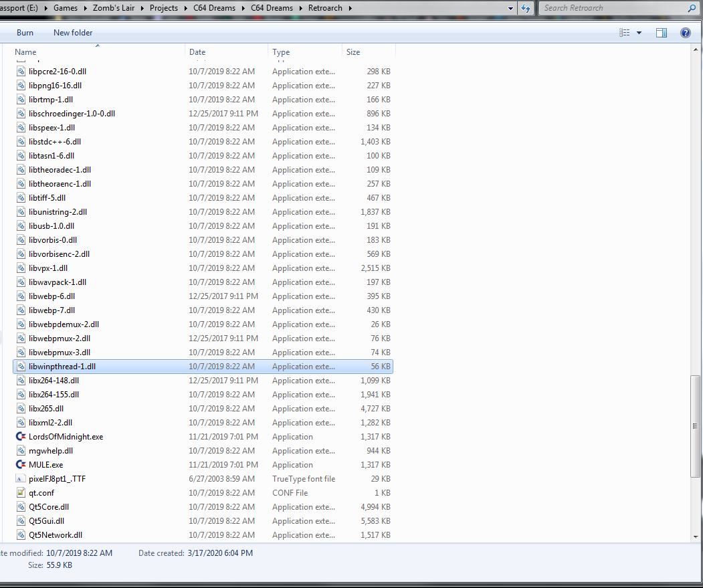Click the libx264-155.dll file icon
The width and height of the screenshot is (703, 588).
point(21,394)
